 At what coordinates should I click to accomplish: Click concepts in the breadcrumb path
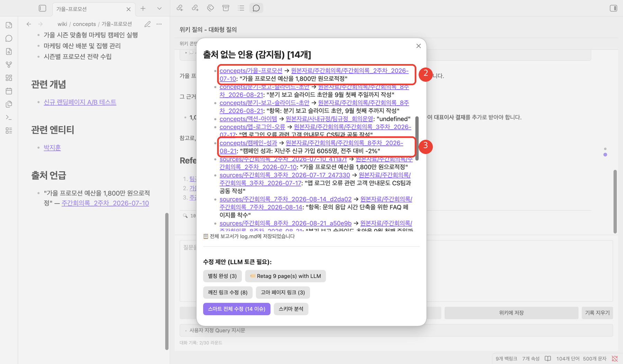(x=84, y=24)
